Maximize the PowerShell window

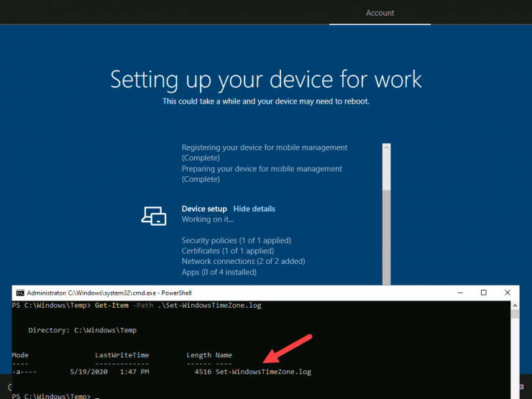(484, 293)
